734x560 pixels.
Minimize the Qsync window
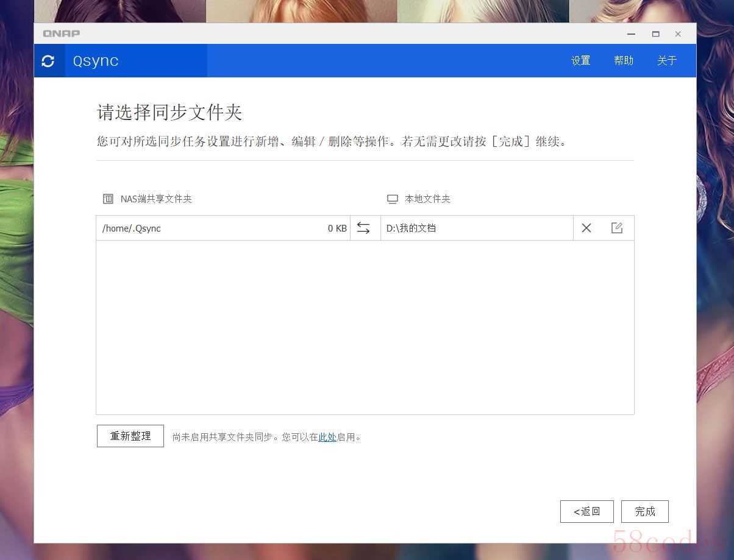(632, 34)
